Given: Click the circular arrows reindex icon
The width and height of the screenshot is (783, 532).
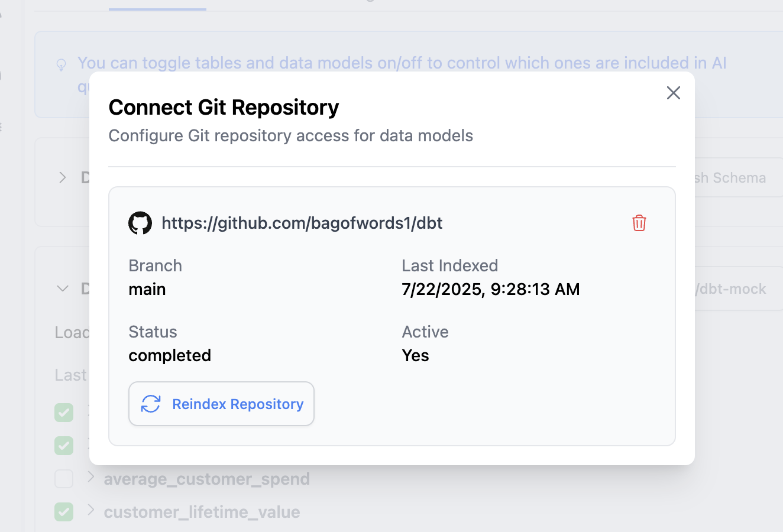Looking at the screenshot, I should (151, 404).
